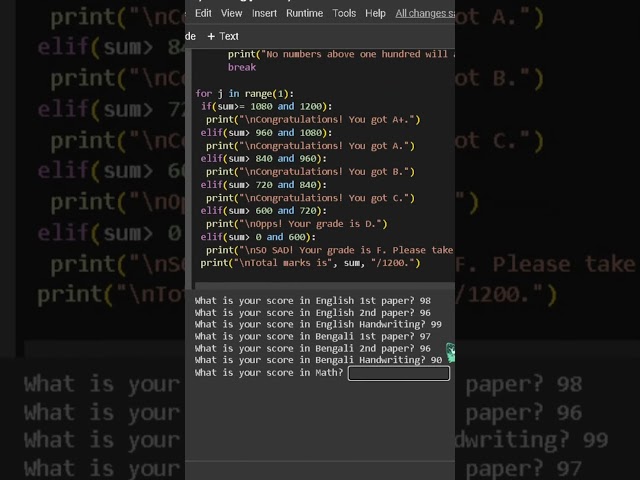The height and width of the screenshot is (480, 640).
Task: Click the English 2nd paper output line
Action: [x=313, y=313]
